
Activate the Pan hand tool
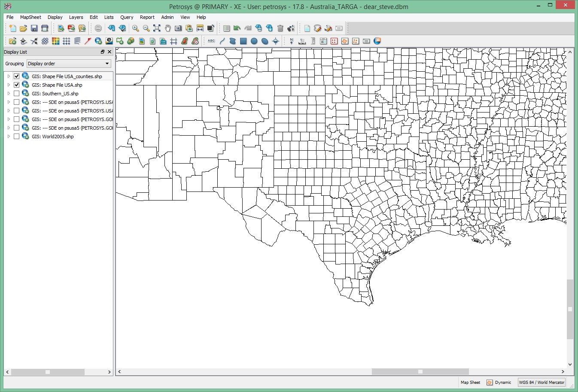point(167,28)
